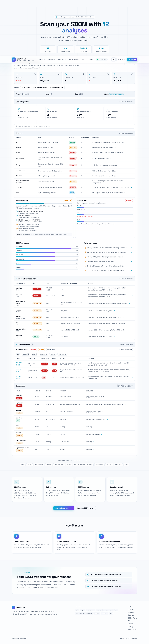Click the footer SBOM Total logo icon

click(x=13, y=607)
